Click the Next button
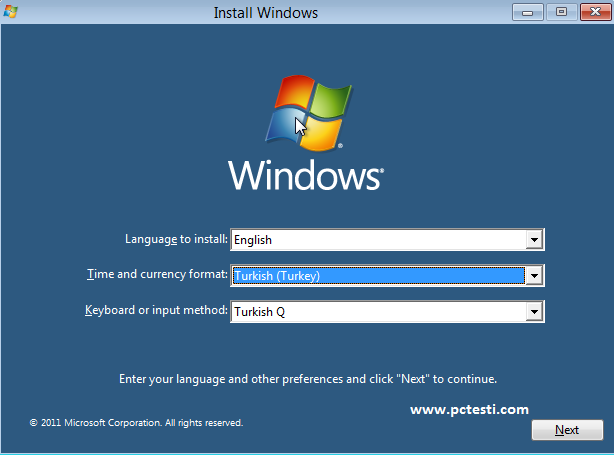Image resolution: width=614 pixels, height=455 pixels. 567,430
